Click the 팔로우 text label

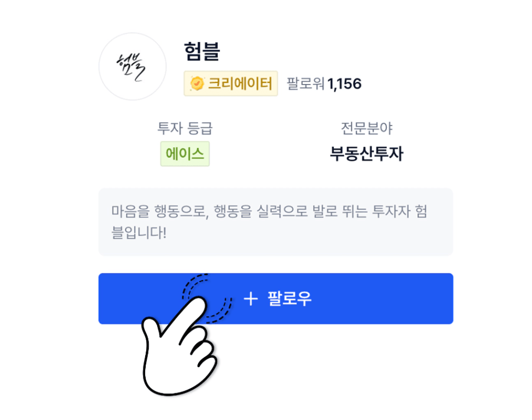(x=289, y=298)
